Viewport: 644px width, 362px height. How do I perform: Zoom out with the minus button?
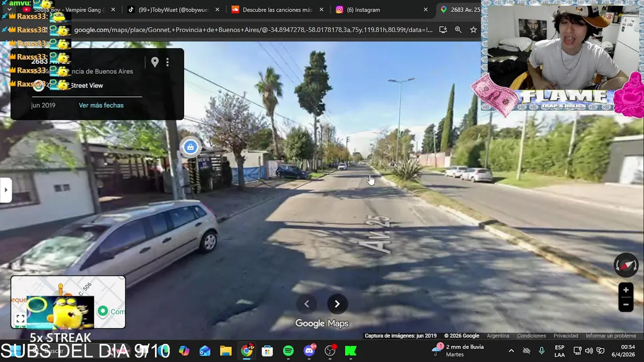click(626, 304)
